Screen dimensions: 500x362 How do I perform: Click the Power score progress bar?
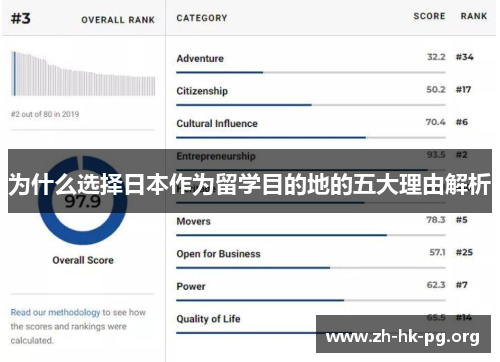click(311, 300)
